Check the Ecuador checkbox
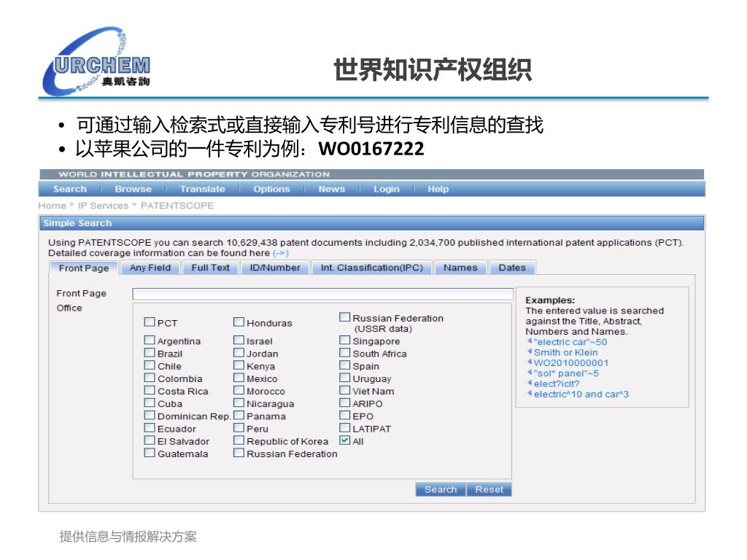Screen dimensions: 747x560 150,427
